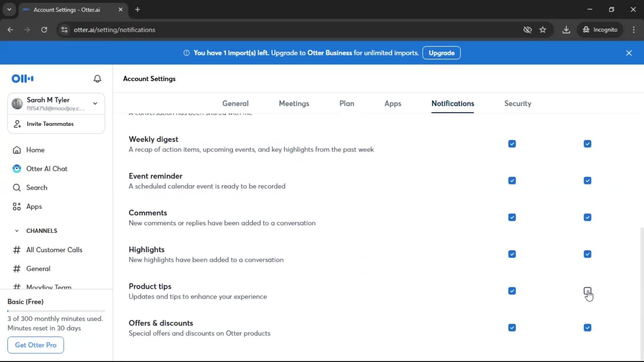This screenshot has width=644, height=362.
Task: Click the Upgrade button in banner
Action: point(441,53)
